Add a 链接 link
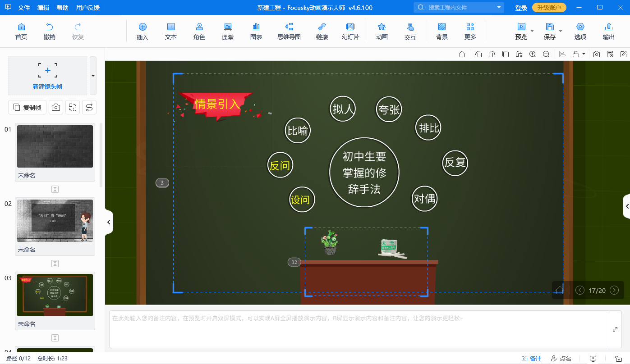Image resolution: width=630 pixels, height=364 pixels. 322,31
